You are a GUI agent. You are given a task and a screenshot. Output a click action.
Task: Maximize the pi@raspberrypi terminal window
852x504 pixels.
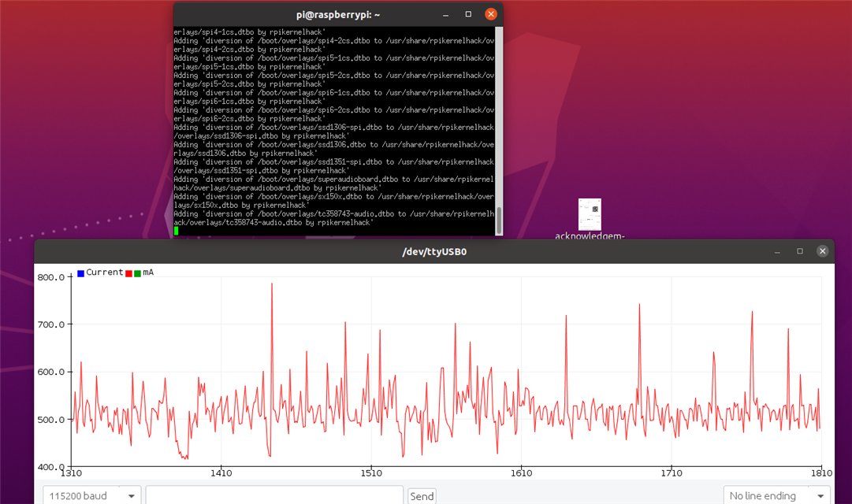[468, 14]
